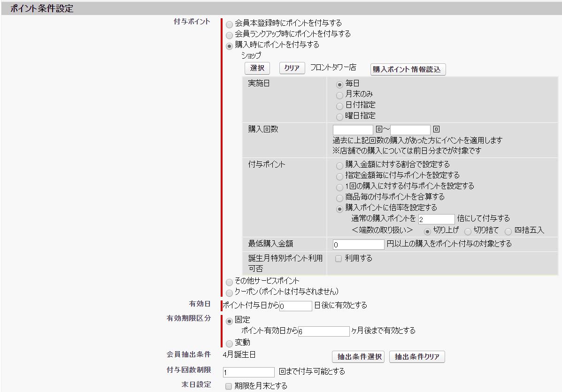562x392 pixels.
Task: Choose 月末のみ for 実施日
Action: [x=339, y=95]
